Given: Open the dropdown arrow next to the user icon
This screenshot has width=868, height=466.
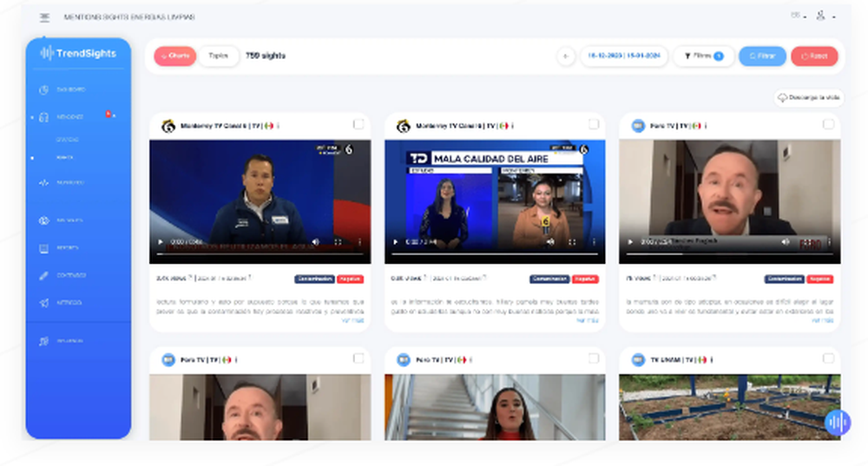Looking at the screenshot, I should [833, 17].
